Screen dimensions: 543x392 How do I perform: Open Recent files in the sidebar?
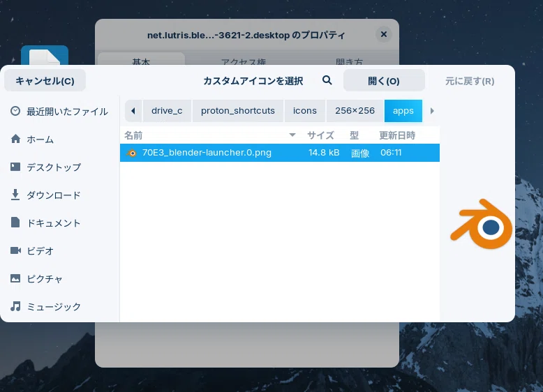(59, 112)
